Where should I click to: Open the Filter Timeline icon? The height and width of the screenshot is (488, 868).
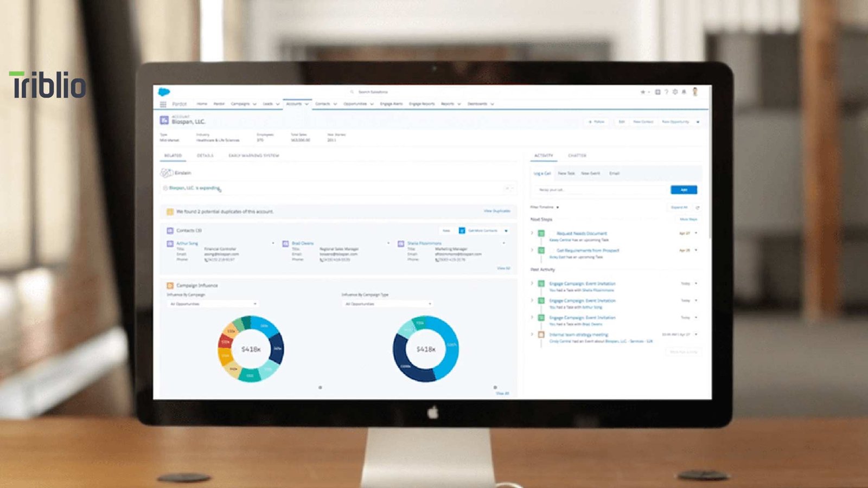558,207
